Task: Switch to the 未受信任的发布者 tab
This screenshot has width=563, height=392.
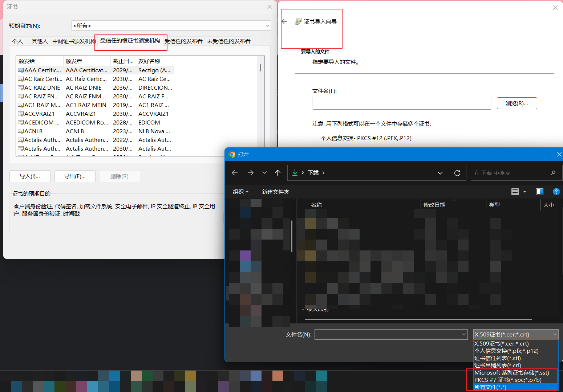Action: coord(228,41)
